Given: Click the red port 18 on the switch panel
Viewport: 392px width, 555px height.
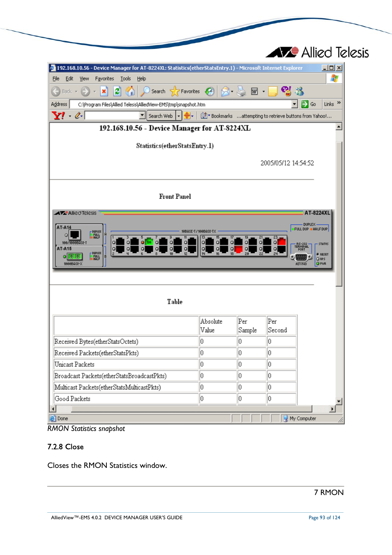Looking at the screenshot, I should [238, 249].
